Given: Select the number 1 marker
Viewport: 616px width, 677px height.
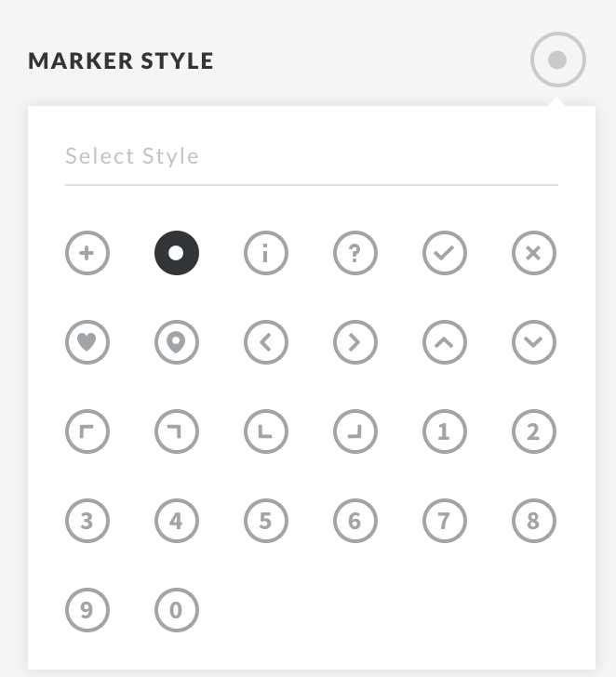Looking at the screenshot, I should point(445,431).
